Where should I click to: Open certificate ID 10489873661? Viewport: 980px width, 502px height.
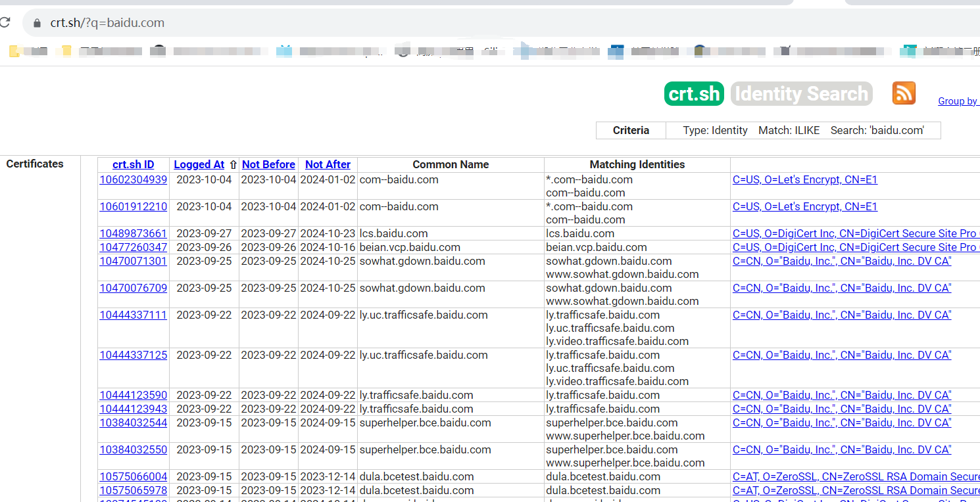click(134, 233)
